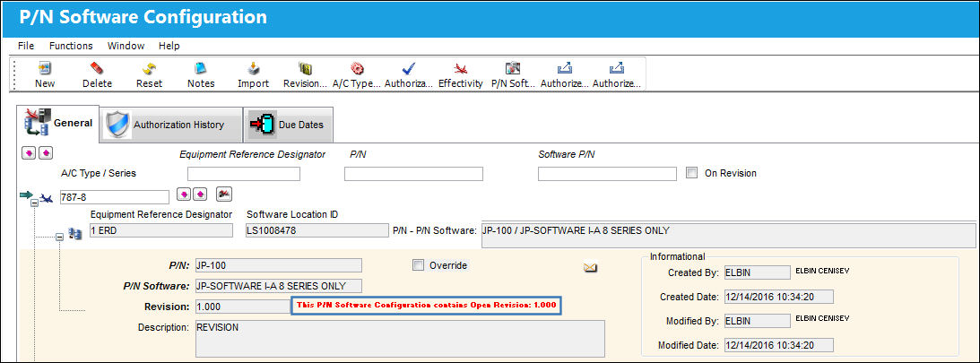
Task: Click the blue airplane icon for 787-8
Action: click(46, 198)
